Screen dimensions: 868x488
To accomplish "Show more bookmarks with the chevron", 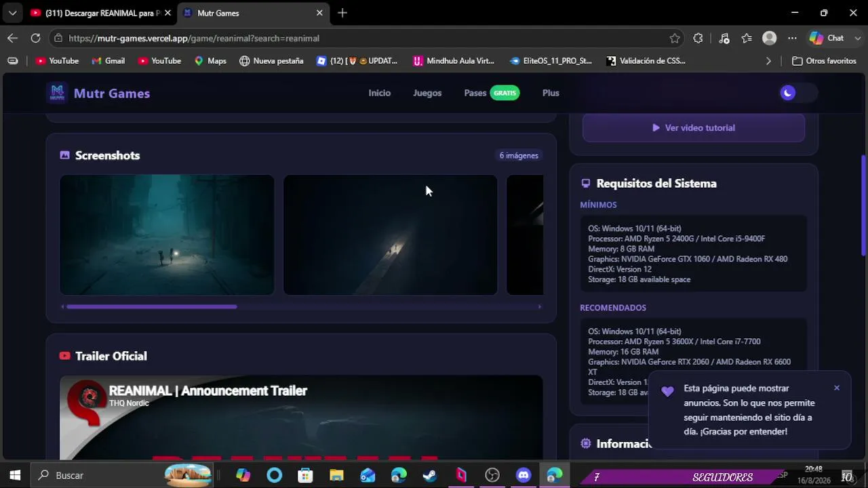I will [768, 61].
